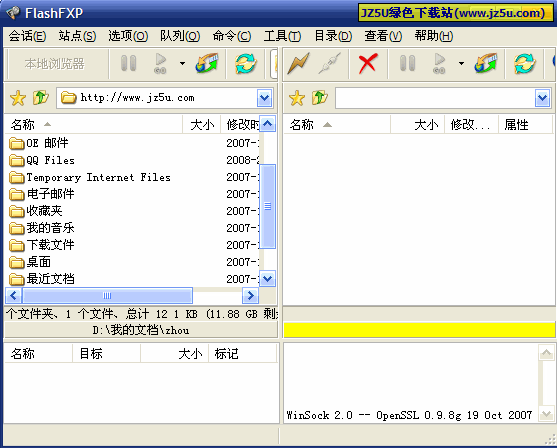Open the 目录(D) menu
This screenshot has width=557, height=448.
pyautogui.click(x=333, y=36)
